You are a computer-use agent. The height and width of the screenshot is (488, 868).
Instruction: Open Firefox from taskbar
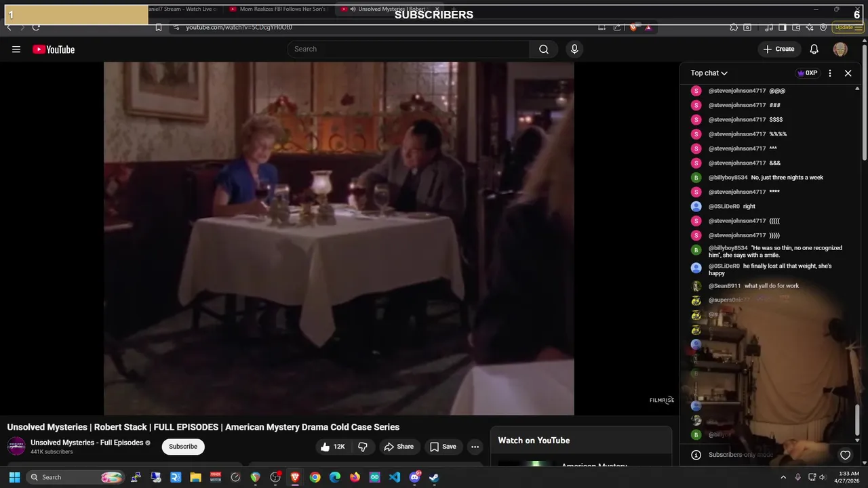tap(355, 477)
